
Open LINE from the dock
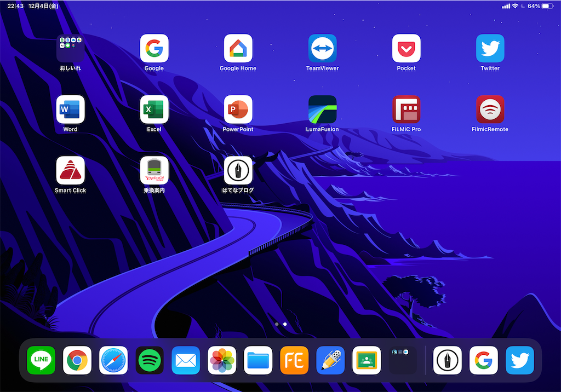pyautogui.click(x=41, y=360)
